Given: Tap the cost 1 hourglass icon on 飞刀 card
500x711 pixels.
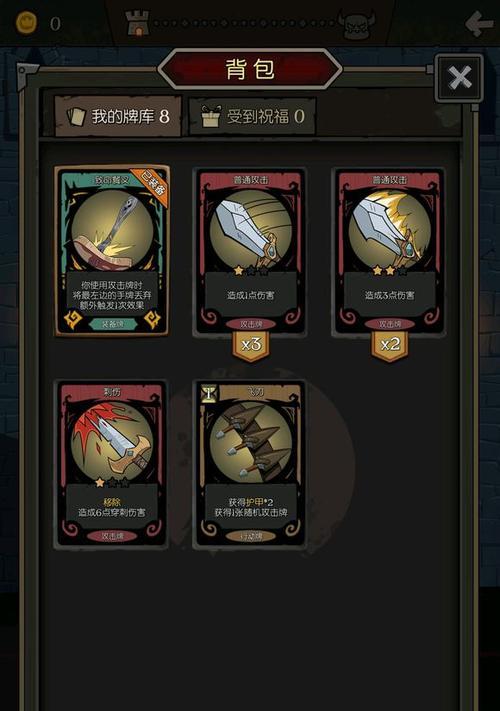Looking at the screenshot, I should point(209,394).
